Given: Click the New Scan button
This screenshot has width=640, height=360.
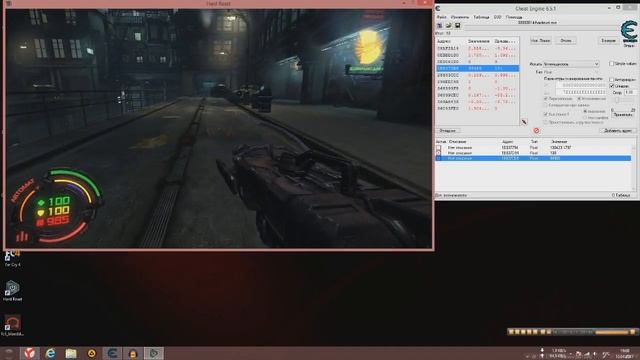Looking at the screenshot, I should [x=540, y=40].
